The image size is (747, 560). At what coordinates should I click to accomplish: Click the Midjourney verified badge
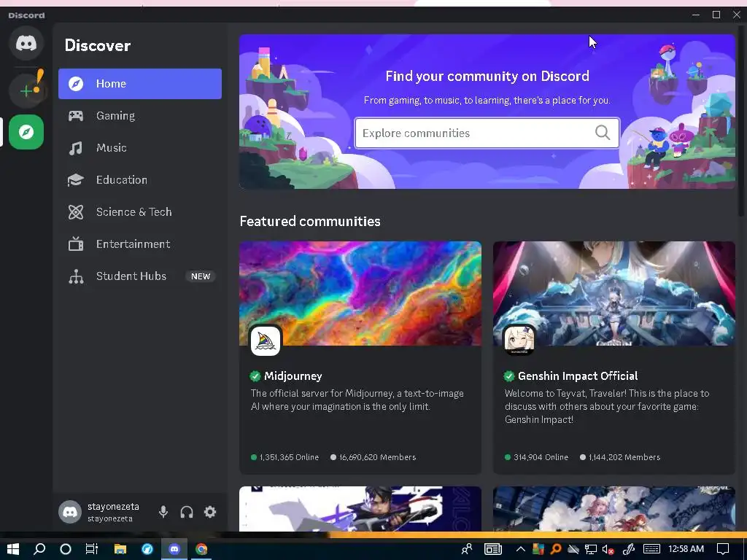(255, 376)
